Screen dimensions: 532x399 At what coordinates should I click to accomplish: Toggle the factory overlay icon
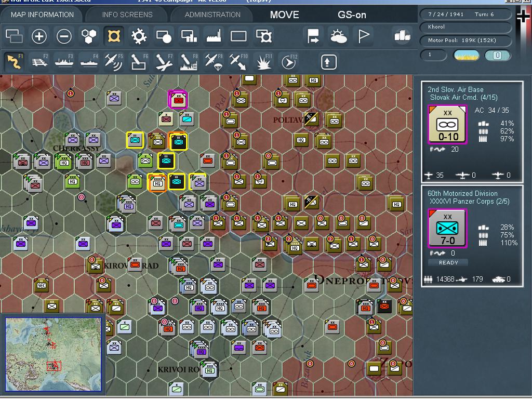[x=214, y=36]
